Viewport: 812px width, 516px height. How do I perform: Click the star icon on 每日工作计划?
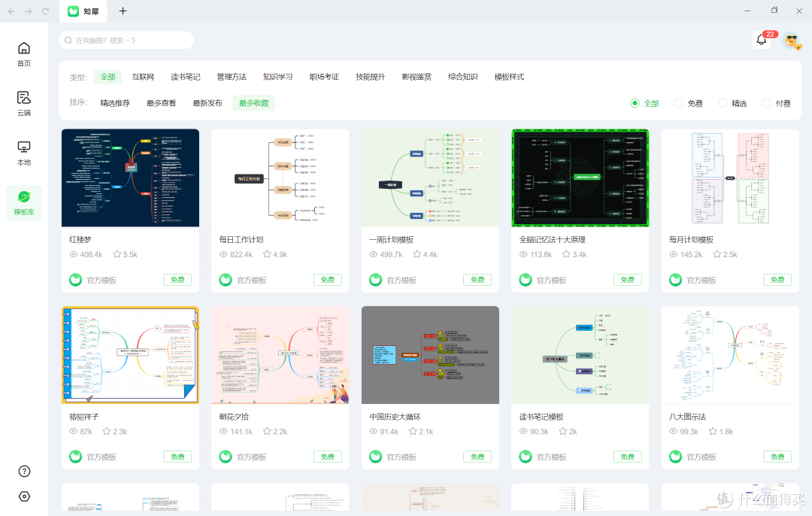coord(267,253)
